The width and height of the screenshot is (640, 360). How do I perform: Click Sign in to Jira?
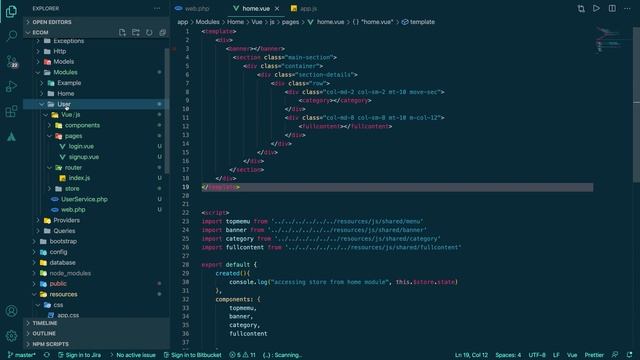pyautogui.click(x=79, y=355)
